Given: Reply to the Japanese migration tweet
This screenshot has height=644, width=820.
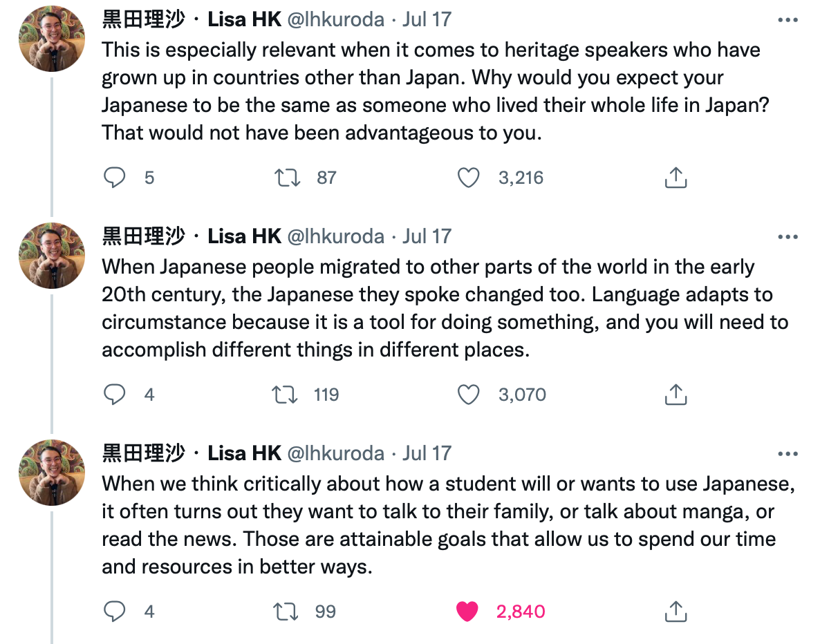Looking at the screenshot, I should 114,395.
